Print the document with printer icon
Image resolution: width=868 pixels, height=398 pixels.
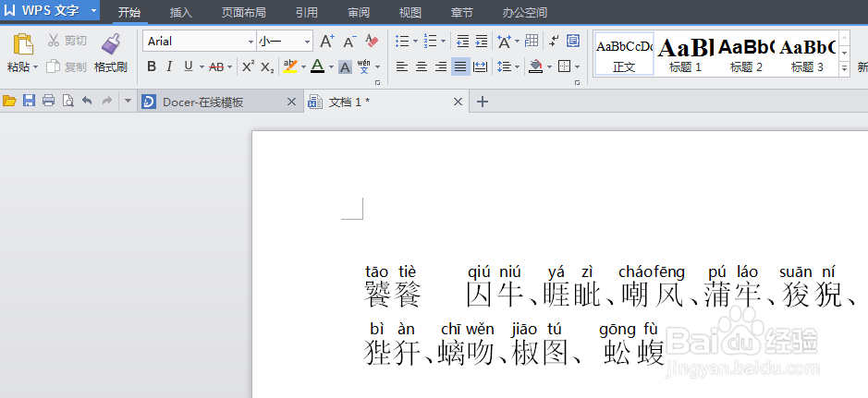tap(49, 101)
